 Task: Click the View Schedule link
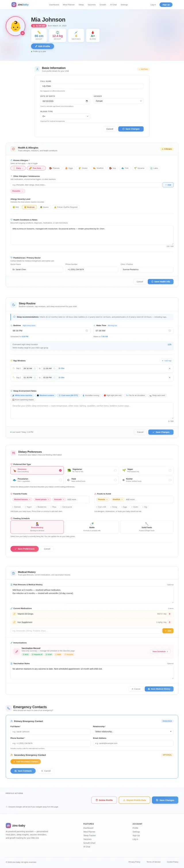pos(160,651)
